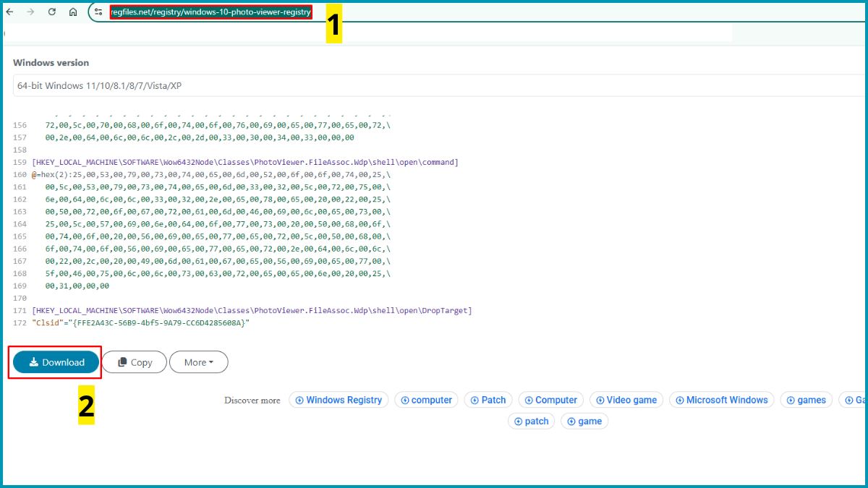Open the capitalized Computer suggestion chip
868x488 pixels.
point(550,400)
